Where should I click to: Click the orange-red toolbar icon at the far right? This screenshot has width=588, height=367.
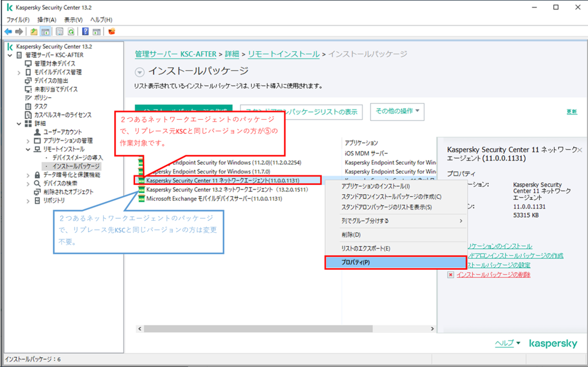point(112,31)
